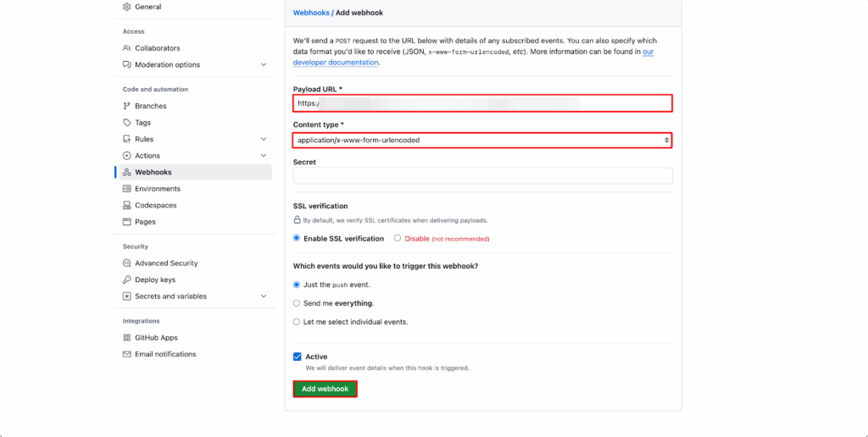Select the Disable SSL verification radio button
Image resolution: width=868 pixels, height=437 pixels.
point(398,238)
